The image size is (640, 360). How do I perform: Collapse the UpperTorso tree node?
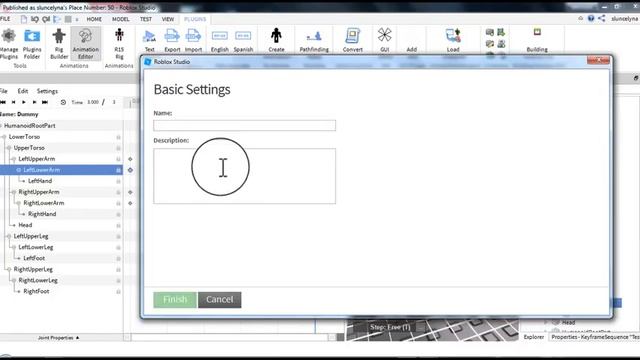pyautogui.click(x=9, y=148)
